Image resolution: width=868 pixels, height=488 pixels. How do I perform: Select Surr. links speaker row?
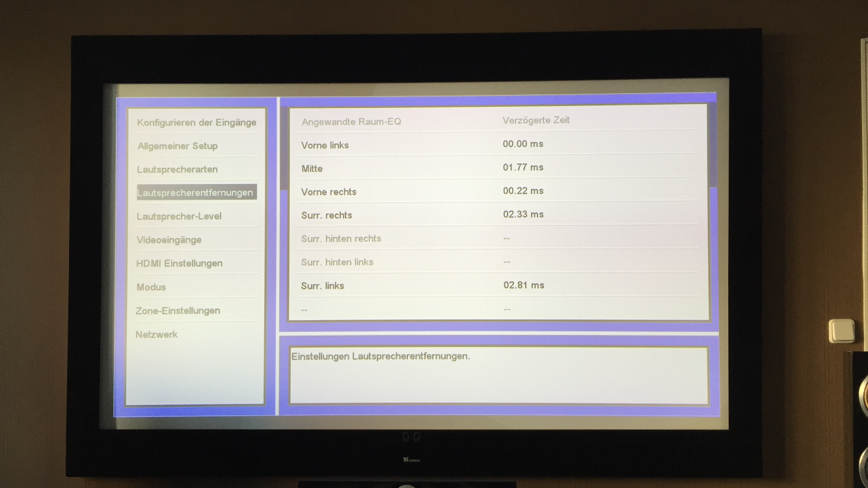tap(322, 286)
